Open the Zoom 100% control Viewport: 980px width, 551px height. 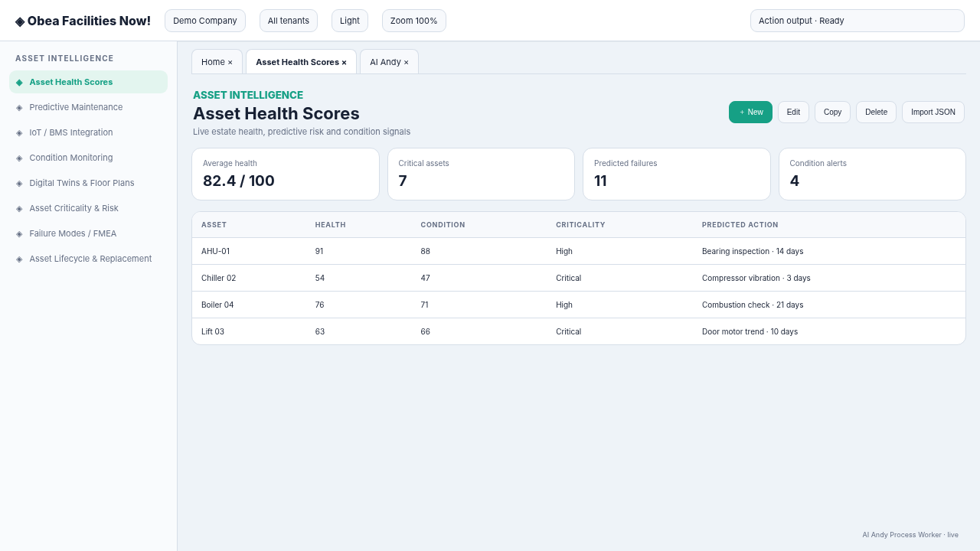point(414,21)
